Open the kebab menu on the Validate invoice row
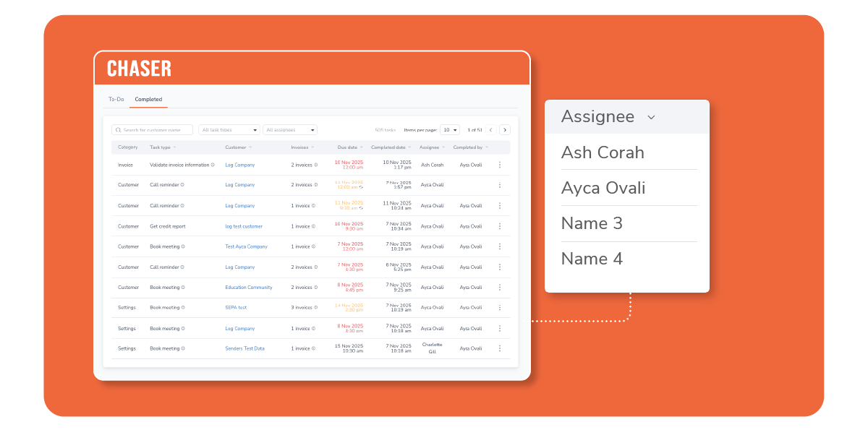 pyautogui.click(x=499, y=164)
